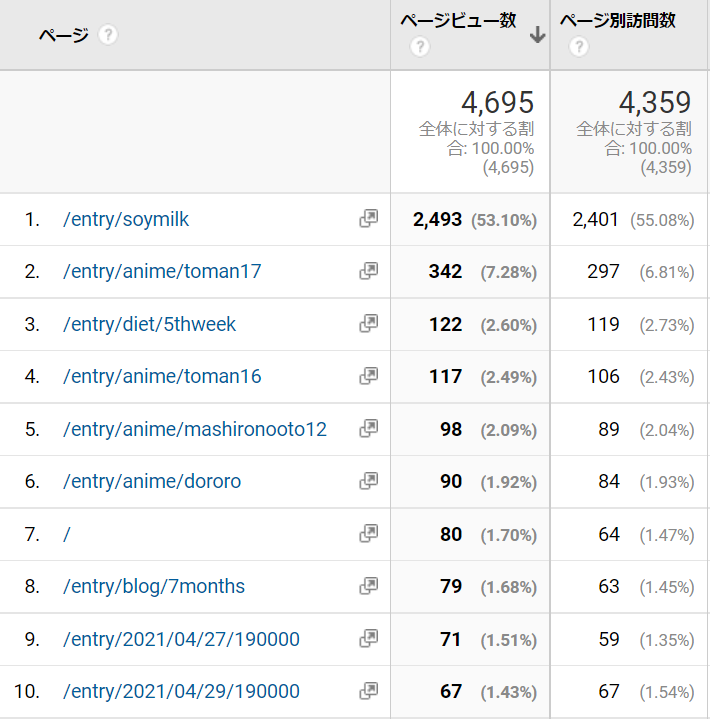Open the /entry/blog/7months link
Image resolution: width=710 pixels, height=719 pixels.
(x=154, y=586)
